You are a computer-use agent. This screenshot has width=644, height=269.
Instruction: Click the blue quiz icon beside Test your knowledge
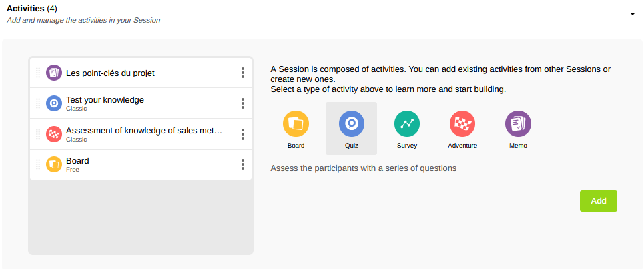(x=54, y=103)
